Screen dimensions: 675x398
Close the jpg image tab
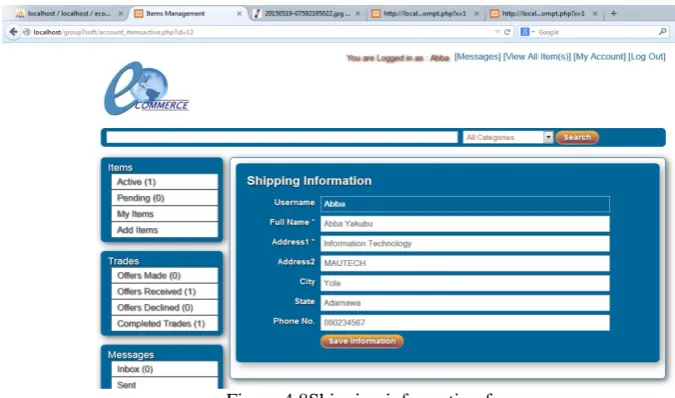tap(358, 14)
